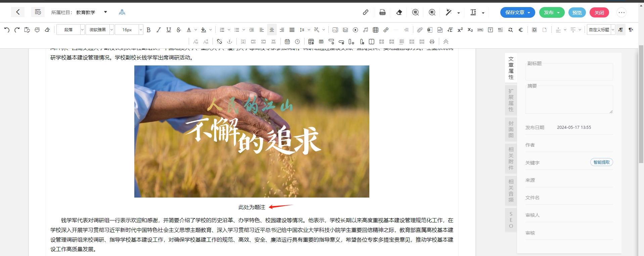This screenshot has height=256, width=644.
Task: Click the insert video play icon
Action: [x=355, y=30]
